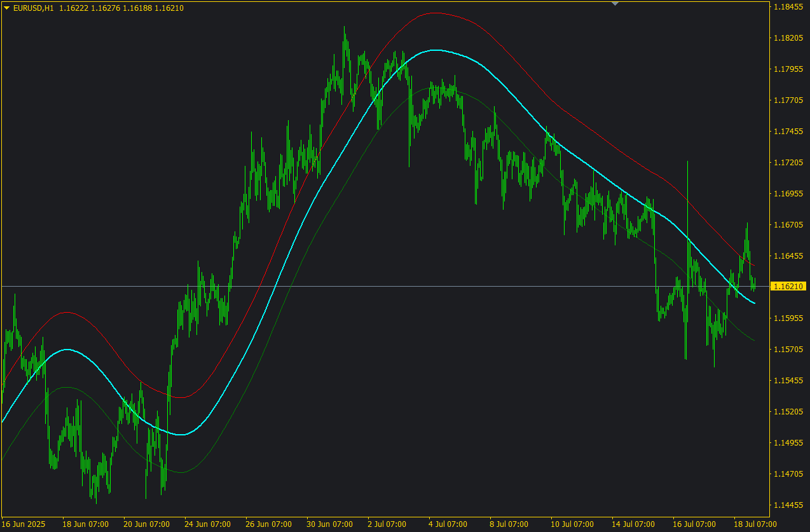Click the 1.15705 price scale value
The image size is (810, 532).
coord(788,349)
